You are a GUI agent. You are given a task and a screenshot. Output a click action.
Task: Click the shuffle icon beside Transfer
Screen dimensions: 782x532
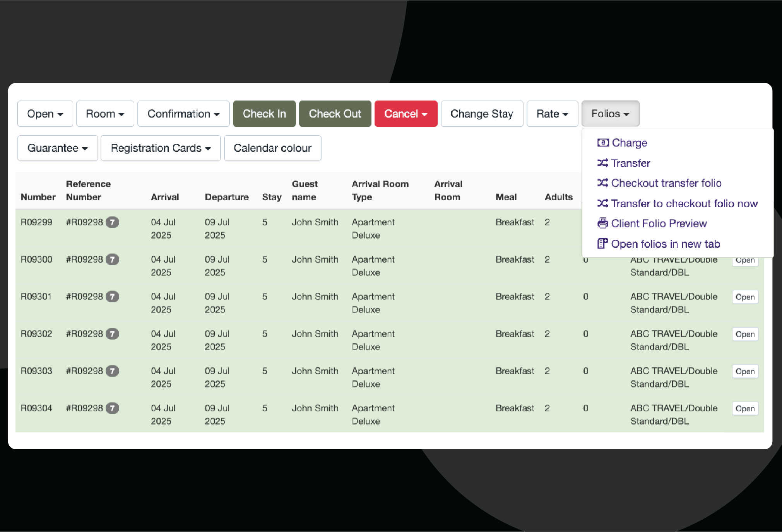[602, 163]
